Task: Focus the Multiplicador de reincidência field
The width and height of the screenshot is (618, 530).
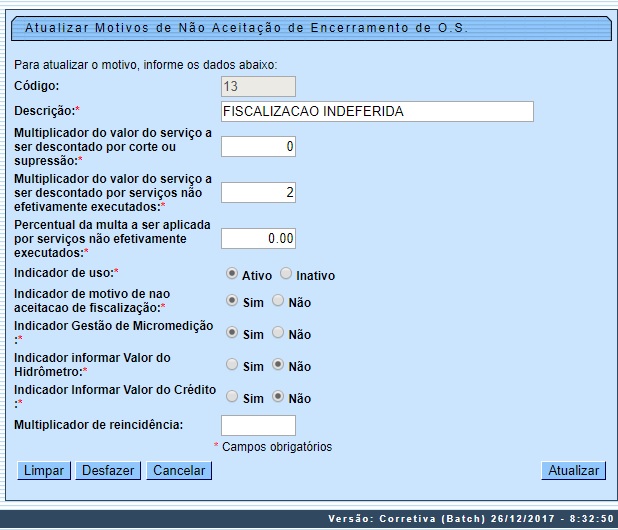Action: point(258,425)
